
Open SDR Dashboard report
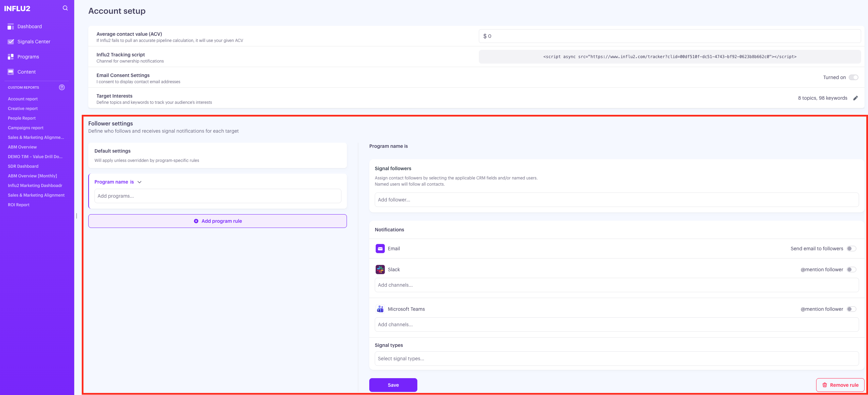pyautogui.click(x=23, y=166)
